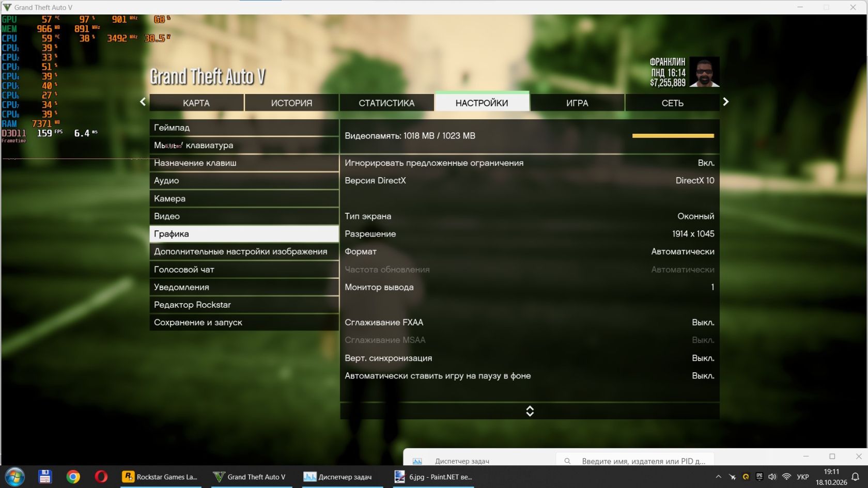Go to previous pause menu tabs arrow
Viewport: 868px width, 488px height.
(x=143, y=102)
